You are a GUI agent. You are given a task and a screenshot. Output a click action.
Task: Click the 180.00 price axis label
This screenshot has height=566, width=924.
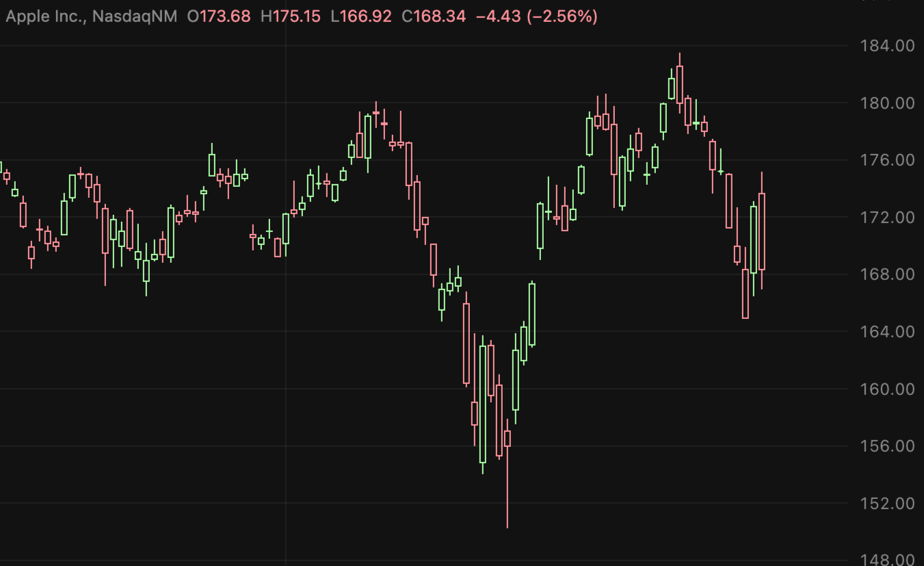(887, 103)
